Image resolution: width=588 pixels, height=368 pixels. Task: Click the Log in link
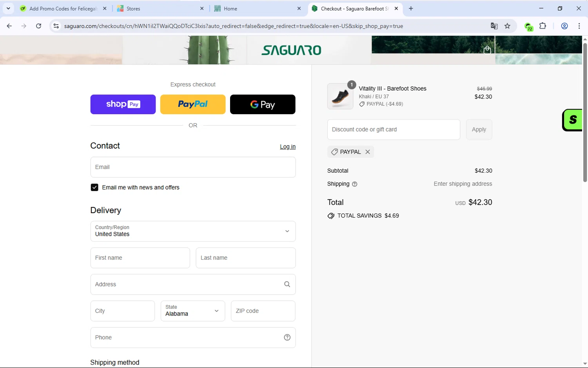[288, 146]
